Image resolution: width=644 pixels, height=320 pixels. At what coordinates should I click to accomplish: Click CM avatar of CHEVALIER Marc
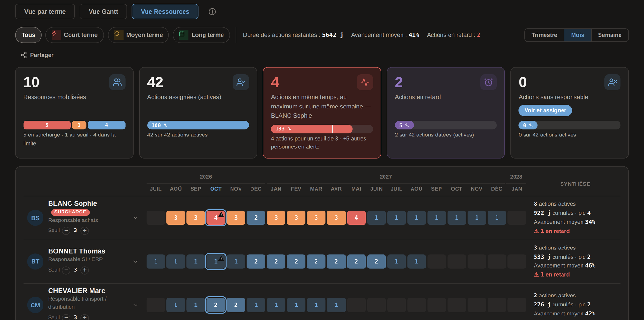pos(35,305)
